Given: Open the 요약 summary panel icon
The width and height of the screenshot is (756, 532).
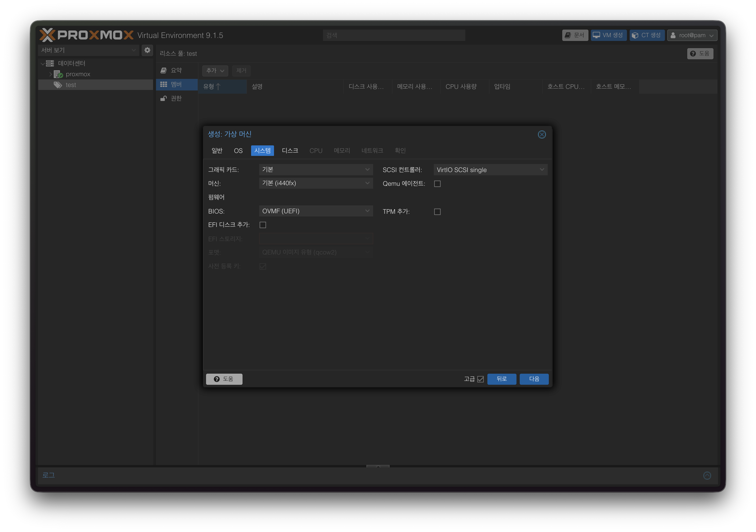Looking at the screenshot, I should pyautogui.click(x=164, y=71).
